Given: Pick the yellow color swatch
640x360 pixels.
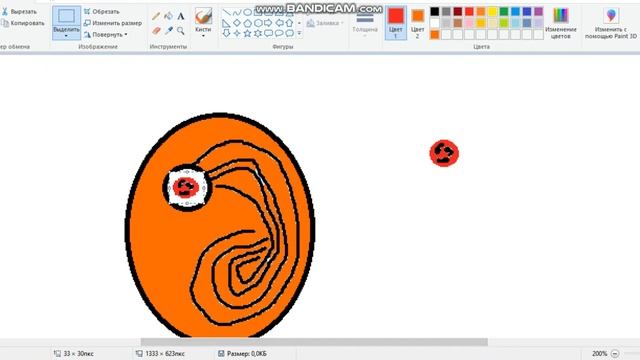Looking at the screenshot, I should tap(493, 11).
